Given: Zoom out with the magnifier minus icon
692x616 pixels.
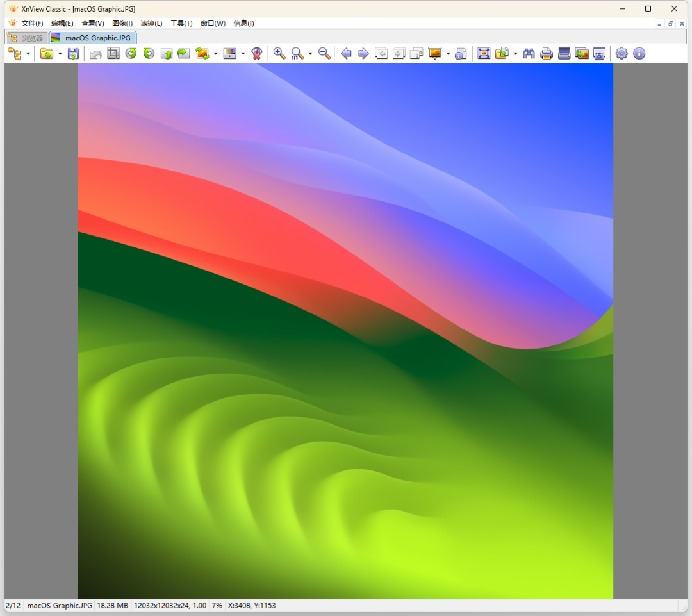Looking at the screenshot, I should click(325, 54).
